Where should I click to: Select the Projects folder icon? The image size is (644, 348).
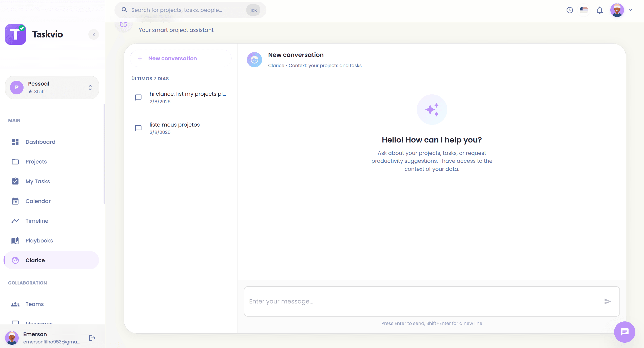15,161
